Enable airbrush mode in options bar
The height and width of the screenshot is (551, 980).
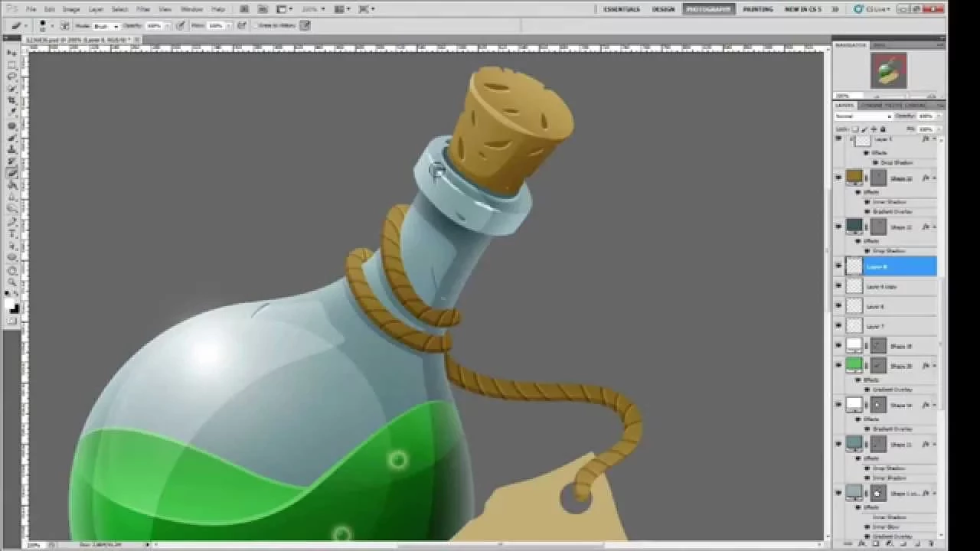click(x=242, y=25)
